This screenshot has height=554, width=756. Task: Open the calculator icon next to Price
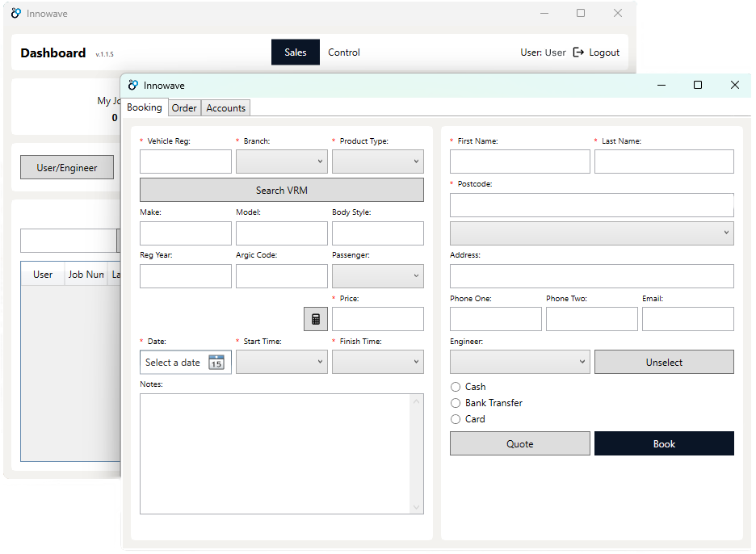(315, 318)
